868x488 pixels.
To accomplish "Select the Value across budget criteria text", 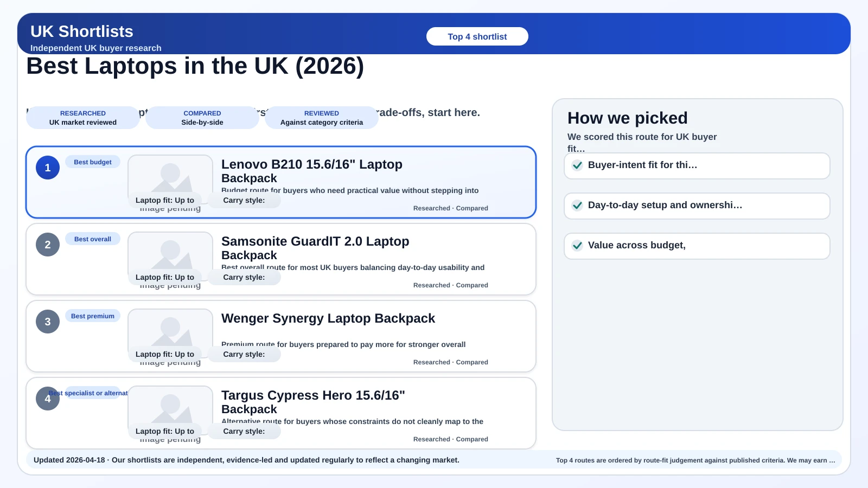I will (637, 245).
